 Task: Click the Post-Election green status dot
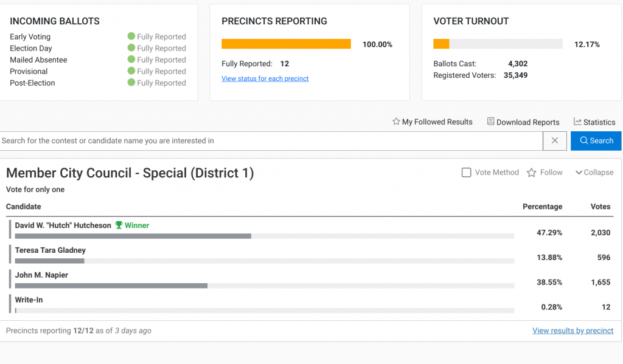pos(131,83)
